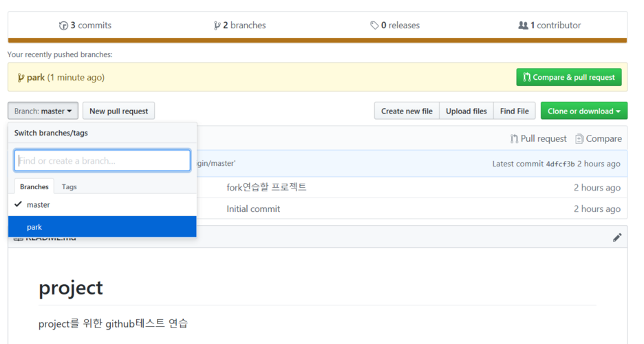644x344 pixels.
Task: Switch to the Branches tab
Action: (x=34, y=186)
